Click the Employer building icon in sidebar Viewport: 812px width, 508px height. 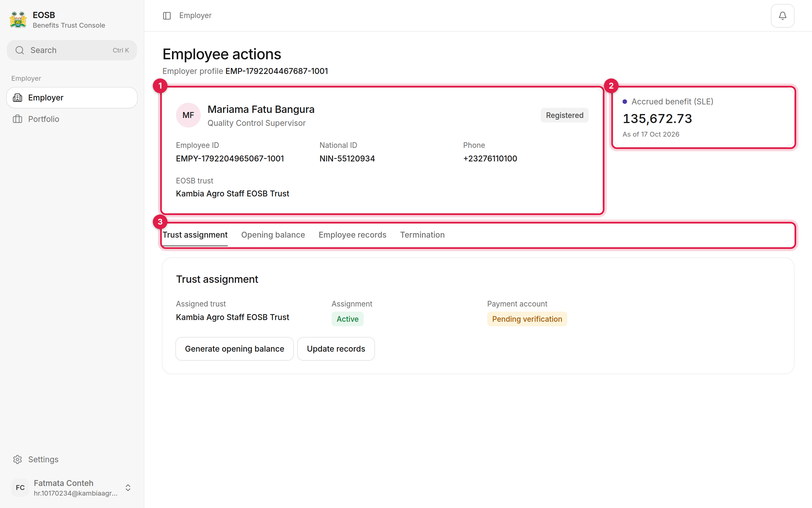click(17, 98)
